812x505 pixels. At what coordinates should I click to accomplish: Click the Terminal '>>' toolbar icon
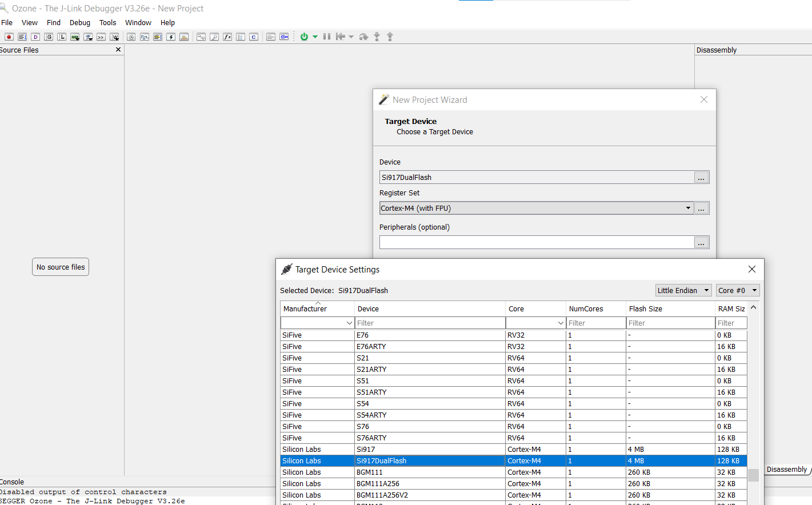coord(101,37)
